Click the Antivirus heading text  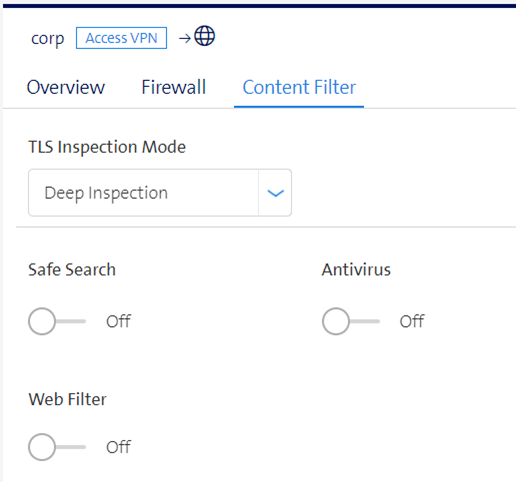point(356,270)
